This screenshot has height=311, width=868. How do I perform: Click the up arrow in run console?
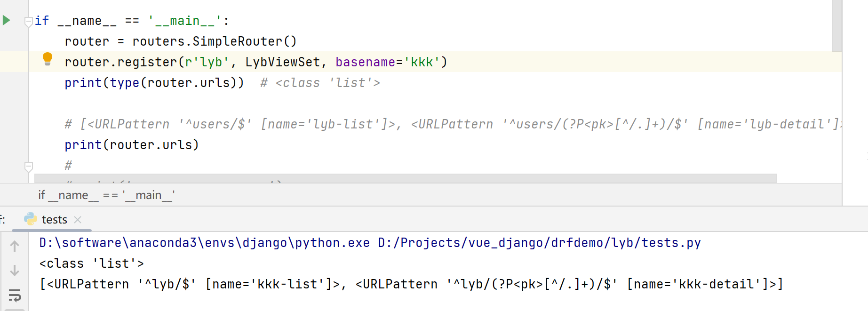[15, 246]
